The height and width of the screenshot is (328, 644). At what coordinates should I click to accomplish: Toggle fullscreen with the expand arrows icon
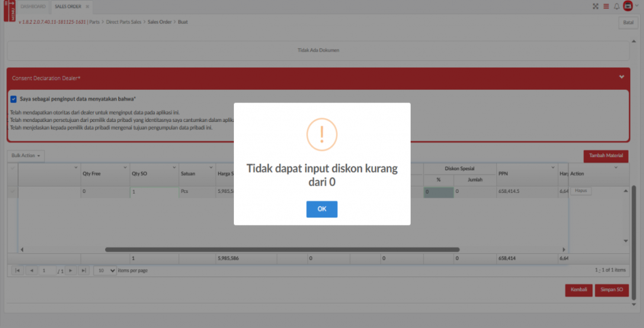coord(596,6)
